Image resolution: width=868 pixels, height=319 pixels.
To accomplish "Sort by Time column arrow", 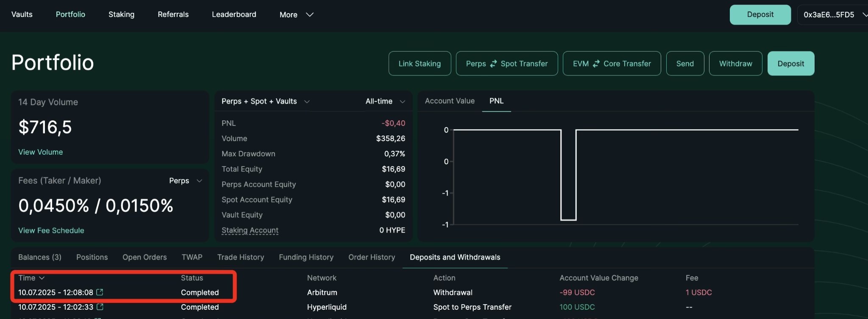I will 42,278.
